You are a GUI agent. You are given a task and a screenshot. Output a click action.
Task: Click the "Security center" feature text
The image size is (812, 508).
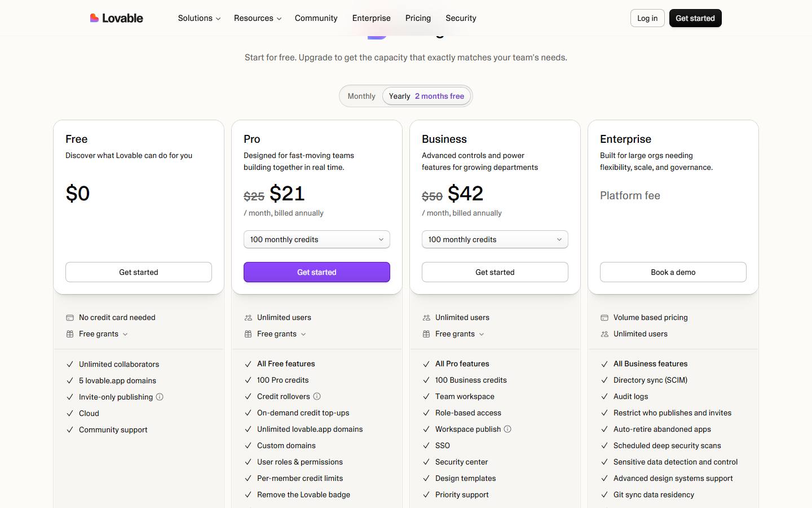(461, 462)
